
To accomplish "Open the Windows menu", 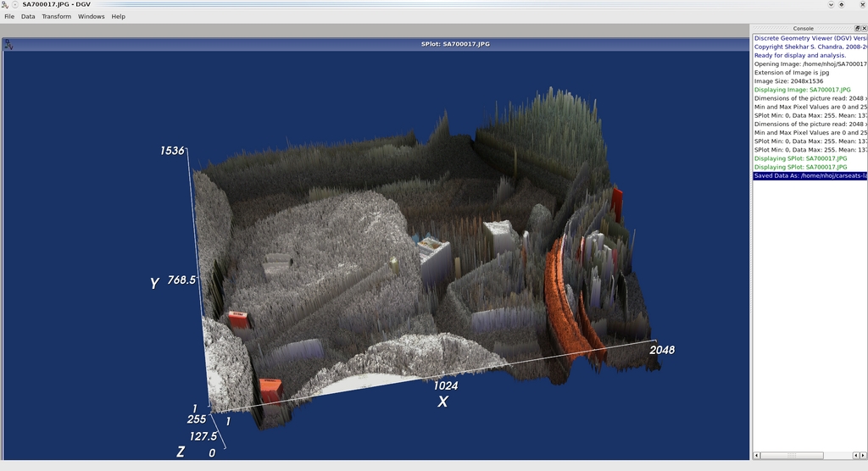I will click(x=92, y=16).
